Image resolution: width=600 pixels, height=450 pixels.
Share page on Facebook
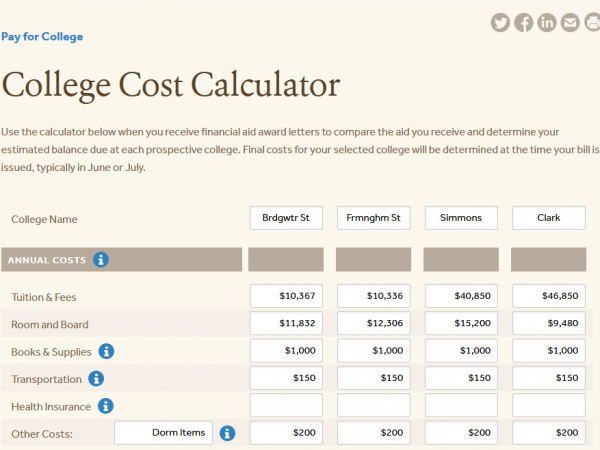(x=524, y=23)
